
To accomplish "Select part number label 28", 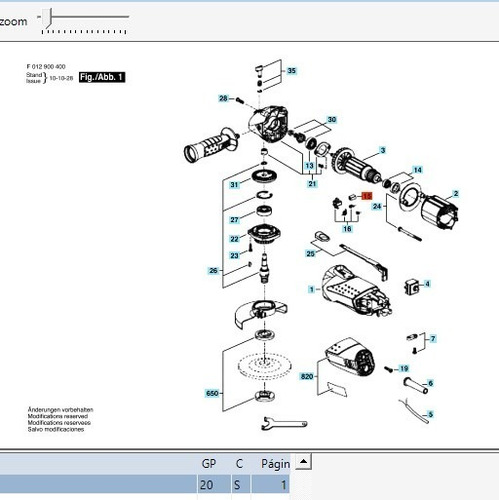I will (223, 98).
